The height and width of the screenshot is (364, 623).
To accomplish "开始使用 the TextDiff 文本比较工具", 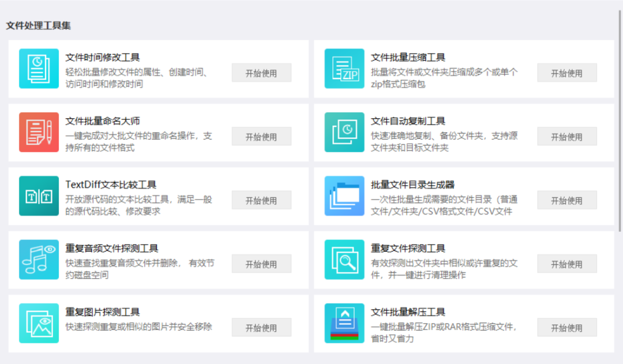I will [x=261, y=200].
